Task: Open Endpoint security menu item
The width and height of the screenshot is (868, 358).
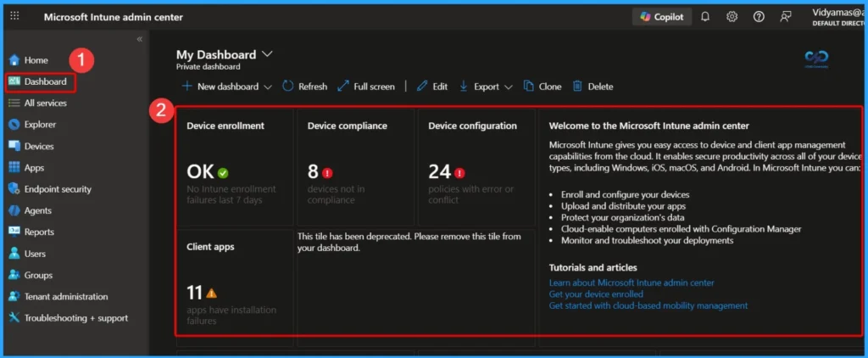Action: [x=58, y=189]
